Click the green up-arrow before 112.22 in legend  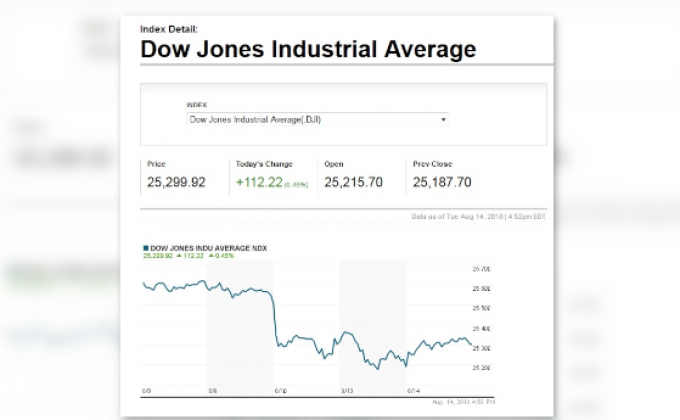pyautogui.click(x=179, y=256)
